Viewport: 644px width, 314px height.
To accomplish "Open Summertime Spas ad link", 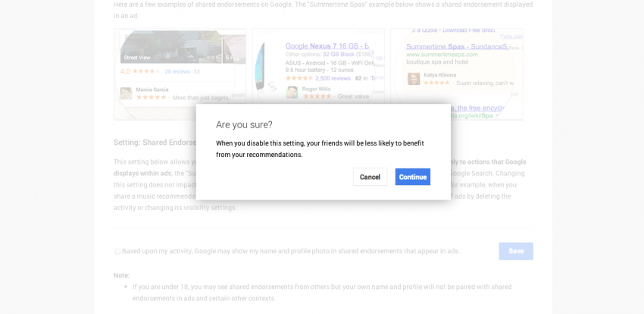I will 457,46.
